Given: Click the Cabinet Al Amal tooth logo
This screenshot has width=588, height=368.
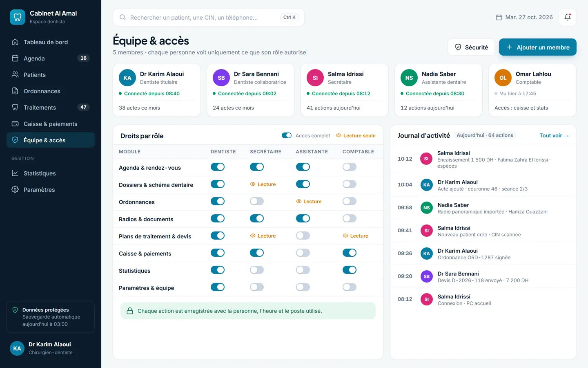Looking at the screenshot, I should [18, 17].
